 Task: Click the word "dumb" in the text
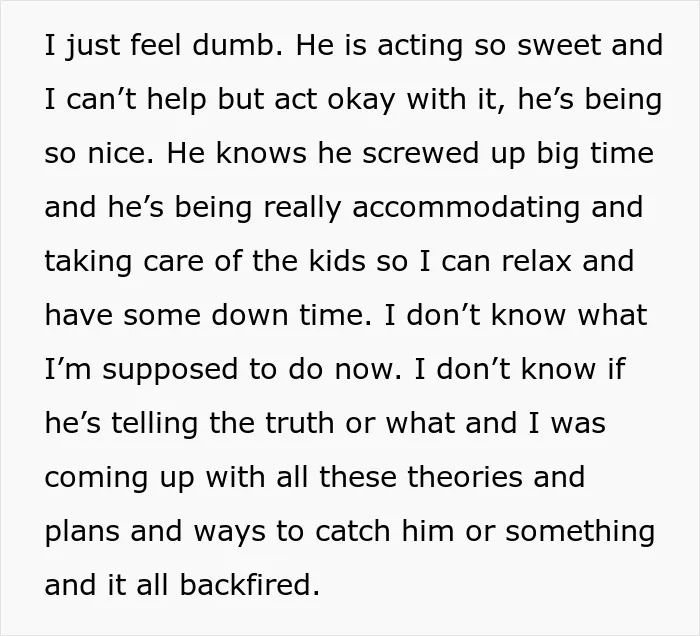tap(233, 45)
